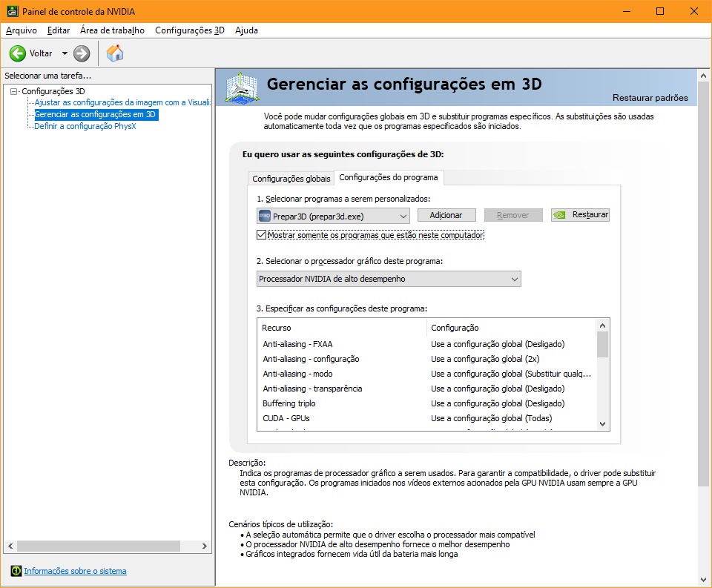This screenshot has height=588, width=712.
Task: Collapse the Configurações 3D tree node
Action: point(13,91)
